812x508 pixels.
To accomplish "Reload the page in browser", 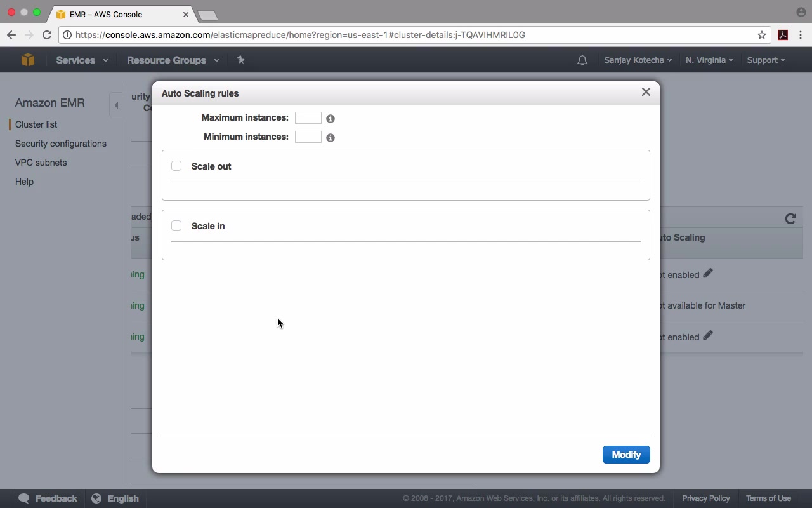I will point(47,35).
